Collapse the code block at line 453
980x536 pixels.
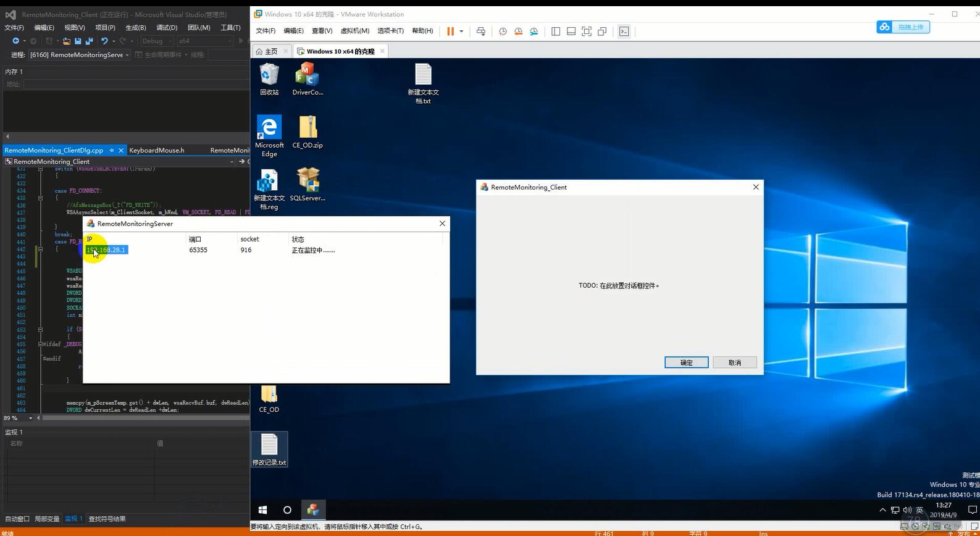pos(41,329)
